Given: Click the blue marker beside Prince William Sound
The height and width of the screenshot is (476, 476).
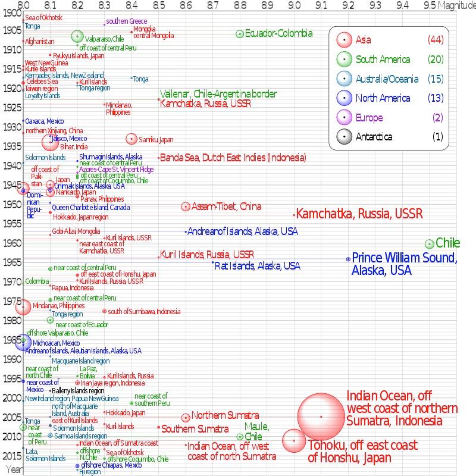Looking at the screenshot, I should coord(348,259).
